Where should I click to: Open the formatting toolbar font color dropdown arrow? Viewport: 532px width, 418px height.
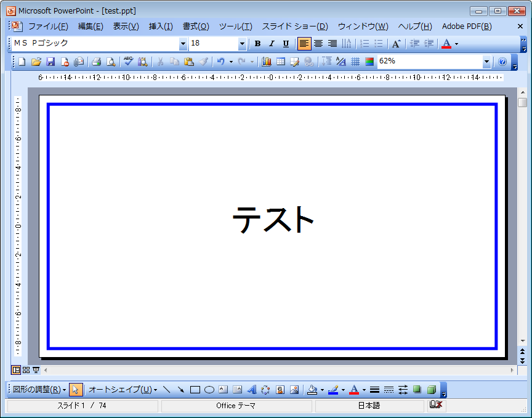tap(456, 44)
